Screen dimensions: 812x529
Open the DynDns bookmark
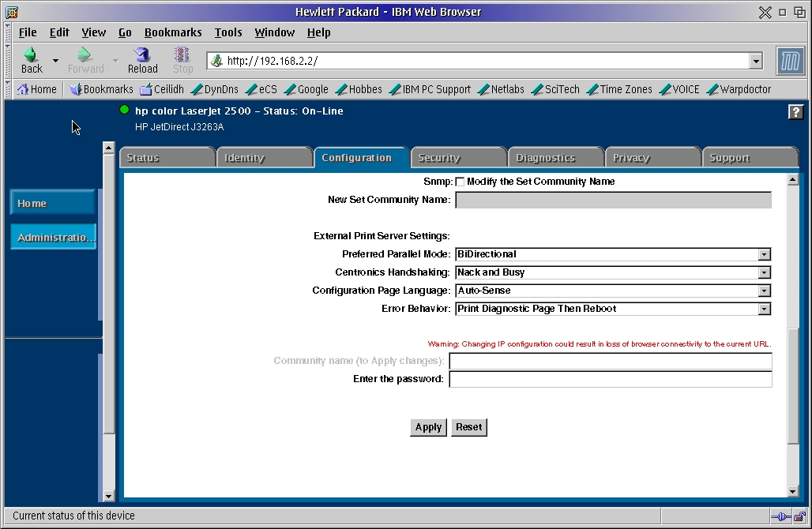(x=214, y=89)
